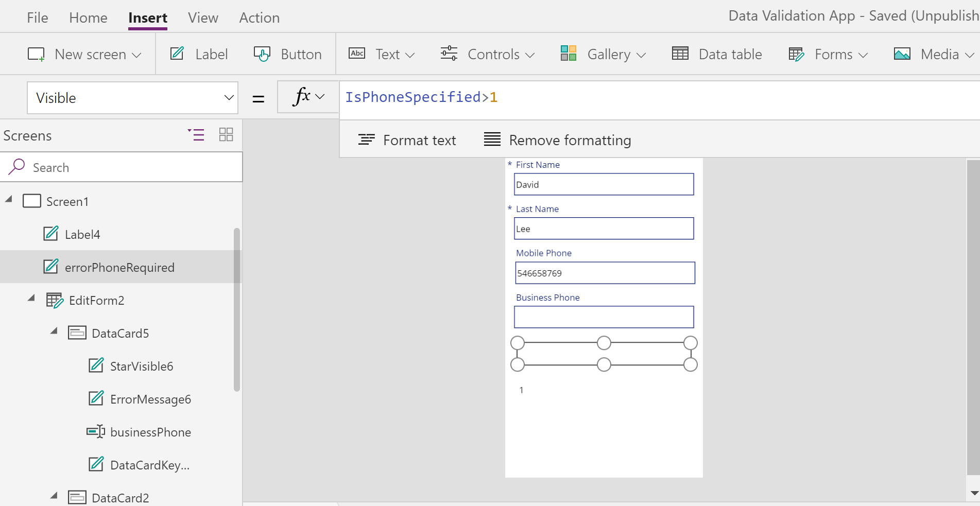Screen dimensions: 980x506
Task: Switch to thumbnail view of screens
Action: click(x=226, y=135)
